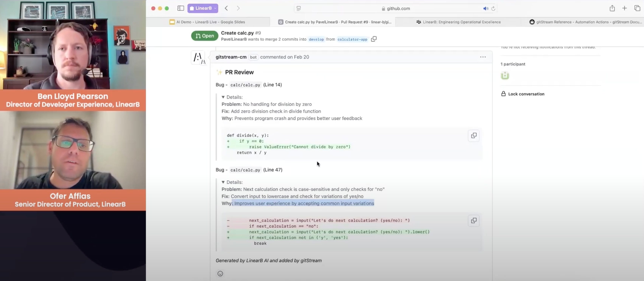Click the Create calc.py #9 title

(241, 33)
